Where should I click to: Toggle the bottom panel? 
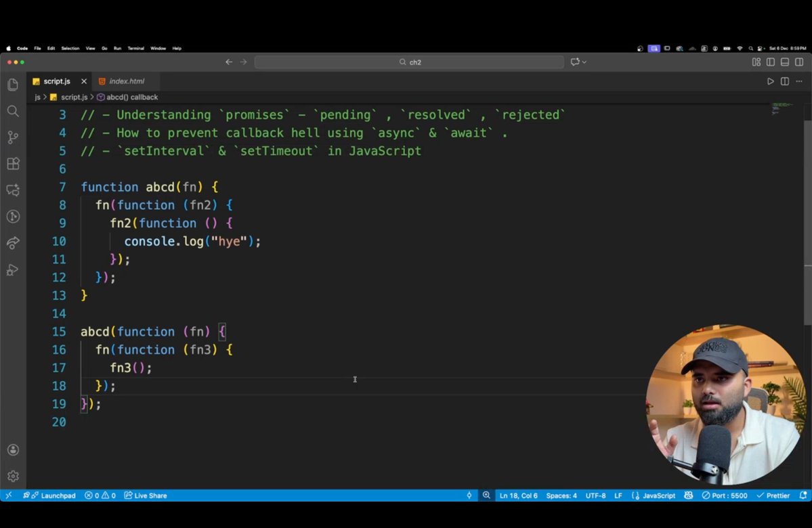tap(785, 62)
